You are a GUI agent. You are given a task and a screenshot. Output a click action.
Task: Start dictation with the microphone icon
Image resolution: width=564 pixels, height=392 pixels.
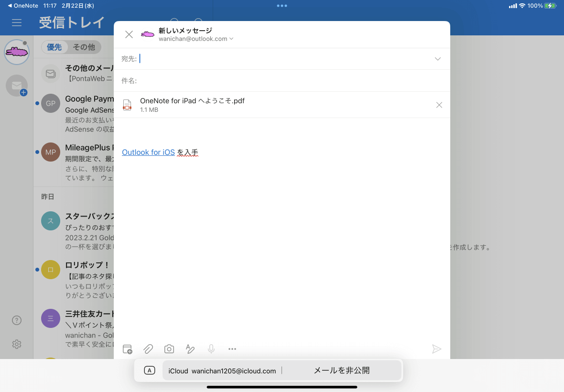(x=211, y=349)
